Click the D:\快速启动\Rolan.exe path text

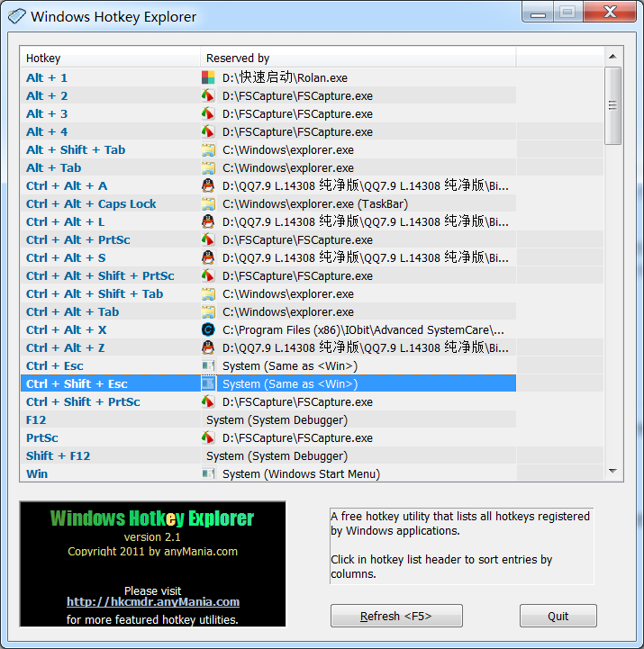tap(285, 77)
